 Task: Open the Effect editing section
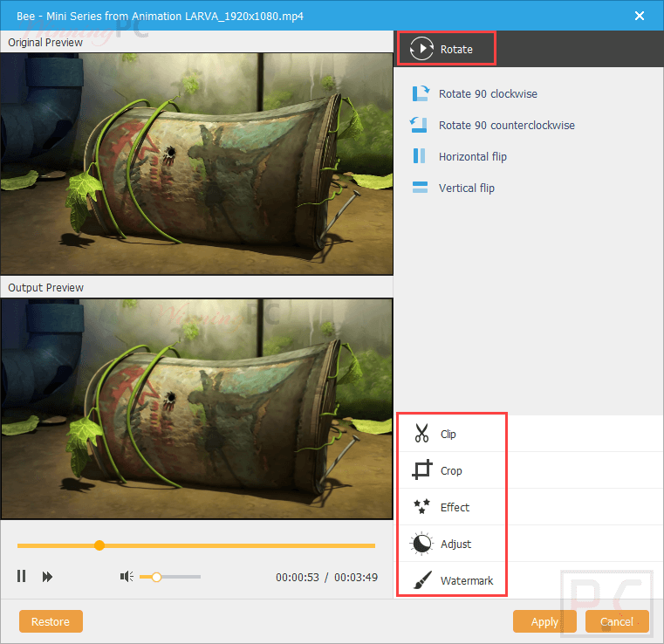(530, 507)
